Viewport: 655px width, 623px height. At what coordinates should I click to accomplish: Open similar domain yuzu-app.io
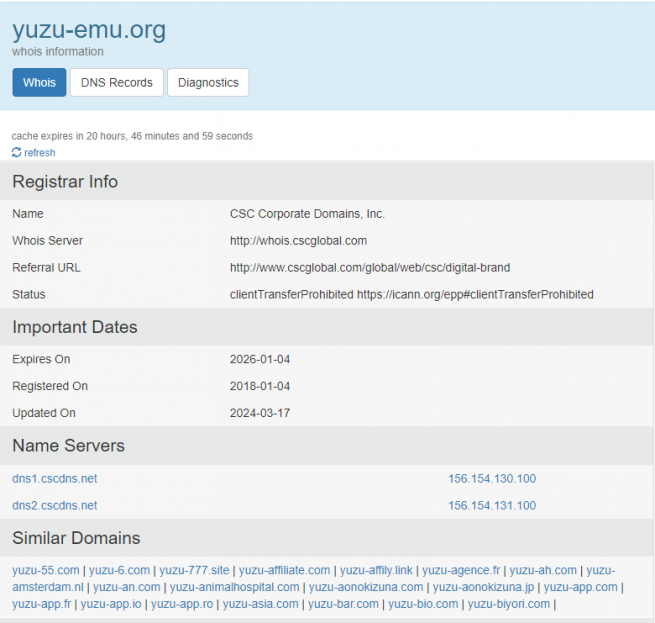pyautogui.click(x=111, y=604)
